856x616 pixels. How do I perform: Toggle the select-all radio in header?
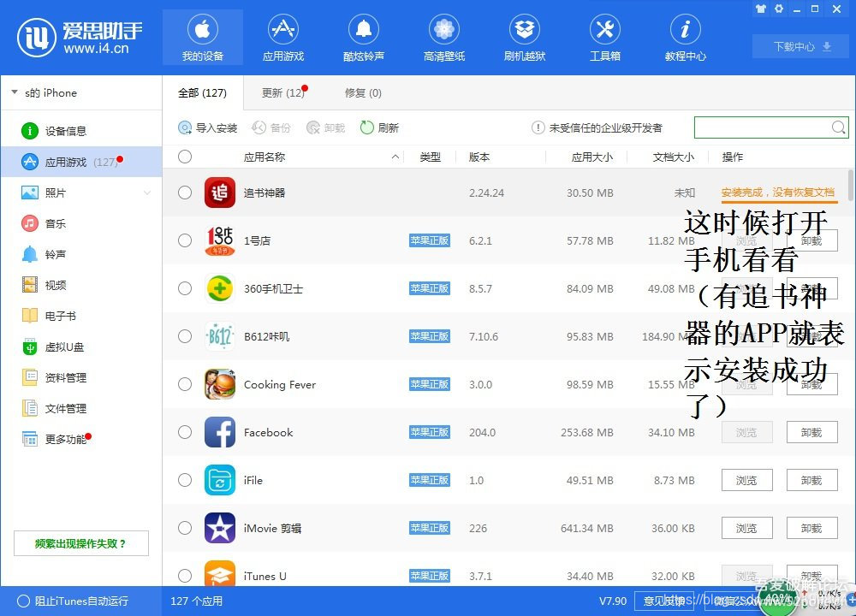point(185,157)
